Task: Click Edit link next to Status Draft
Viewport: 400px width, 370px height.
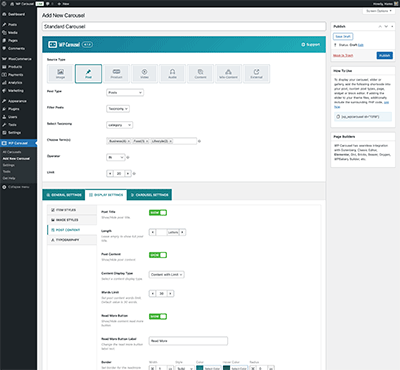Action: [x=361, y=45]
